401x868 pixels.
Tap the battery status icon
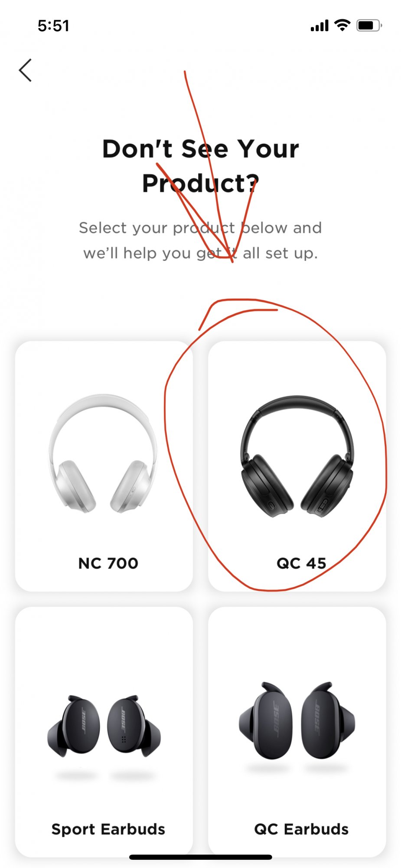pos(369,26)
